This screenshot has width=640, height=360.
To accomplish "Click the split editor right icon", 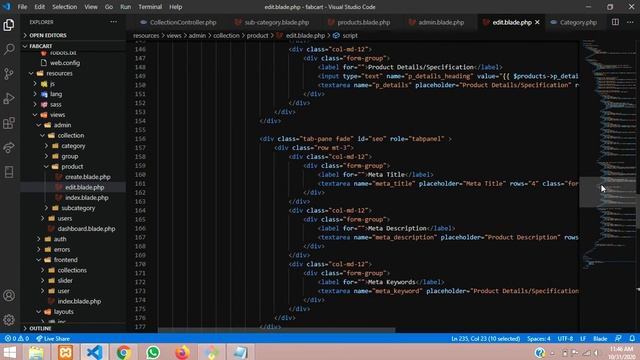I will coord(615,22).
